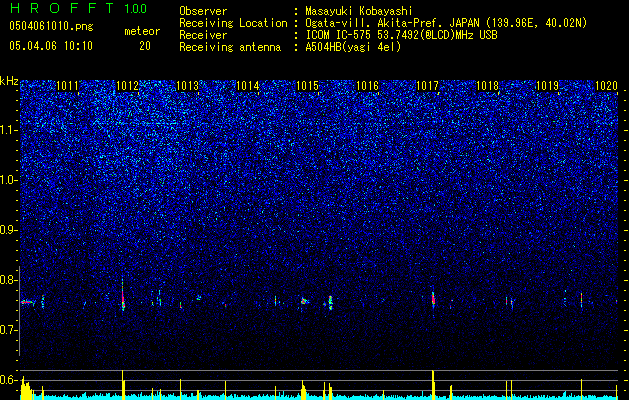
Task: Select the file name 0504061010.png
Action: pos(51,26)
